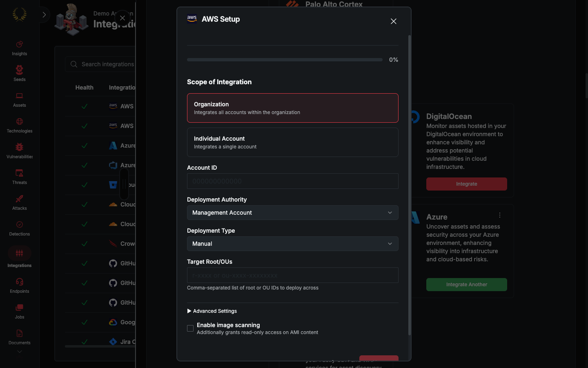
Task: Close the side panel with the round X
Action: pos(122,18)
